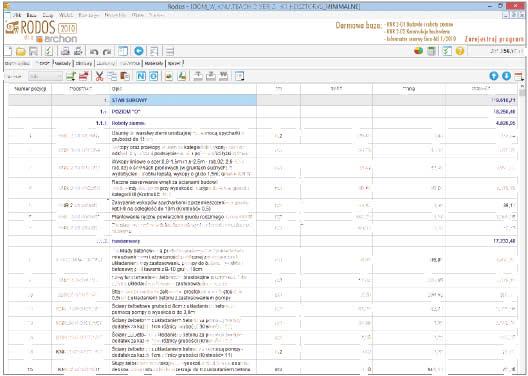Click the 17,333,48 value in Fundamenty row
Screen dimensions: 528x376
[x=504, y=241]
